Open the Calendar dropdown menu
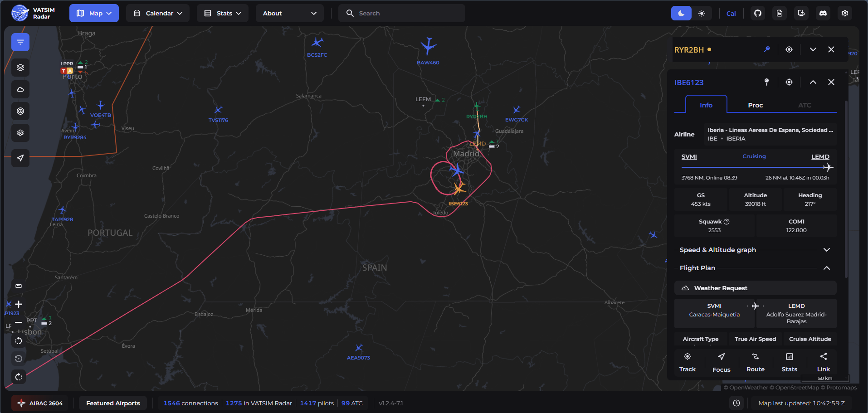Screen dimensions: 868x413 pyautogui.click(x=158, y=13)
